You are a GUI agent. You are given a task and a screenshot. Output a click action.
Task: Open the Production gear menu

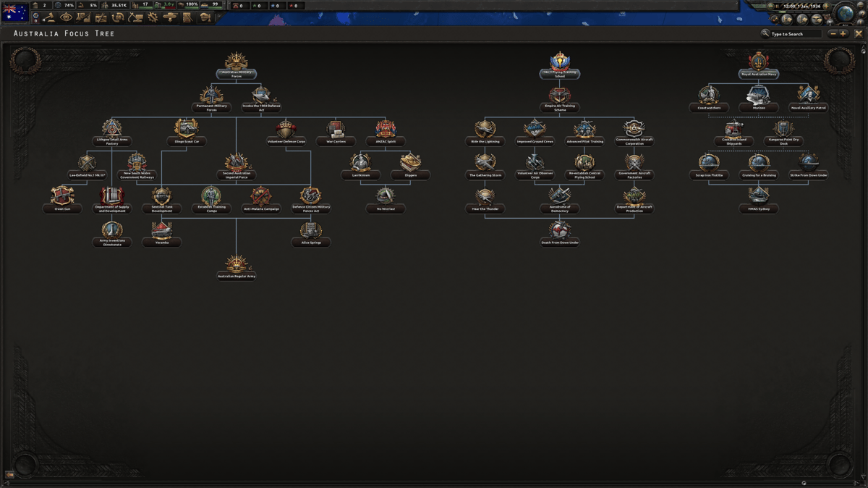[153, 17]
